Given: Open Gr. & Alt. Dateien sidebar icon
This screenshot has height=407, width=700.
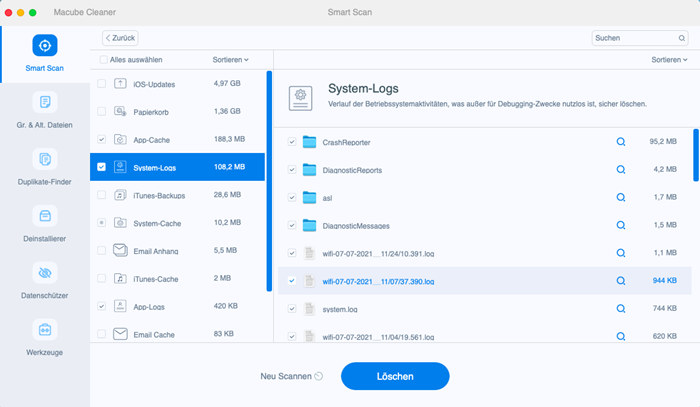Looking at the screenshot, I should 45,102.
